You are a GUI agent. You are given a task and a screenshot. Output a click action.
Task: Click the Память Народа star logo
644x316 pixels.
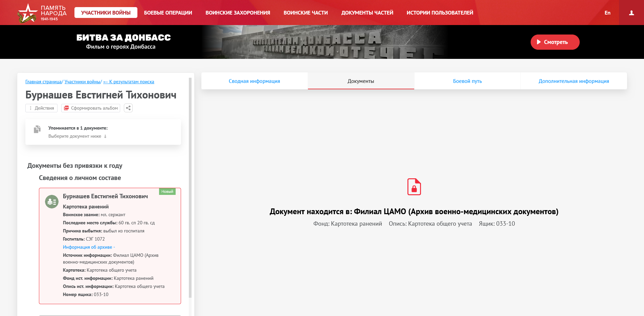(27, 13)
